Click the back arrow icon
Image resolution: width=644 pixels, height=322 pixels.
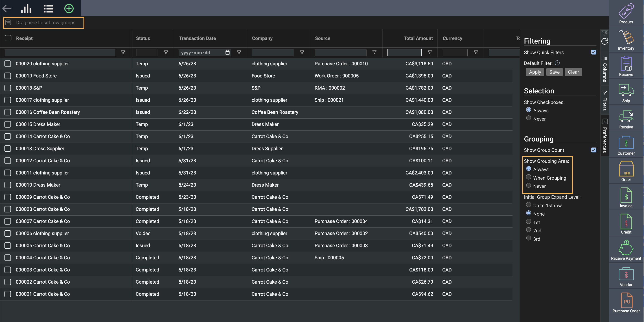(x=7, y=9)
